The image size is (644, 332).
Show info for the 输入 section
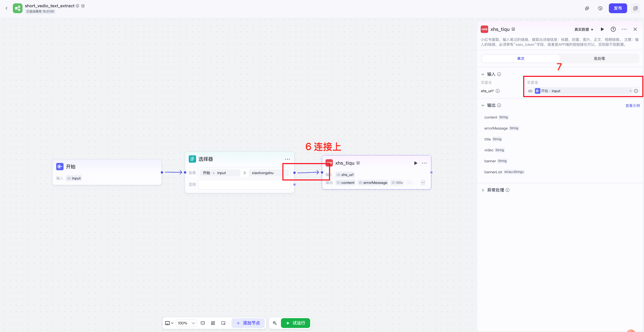(x=499, y=74)
